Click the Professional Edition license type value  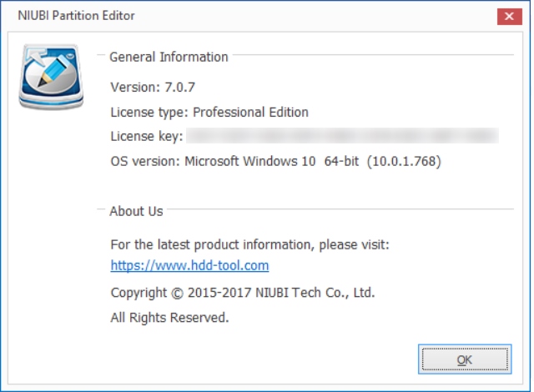point(250,113)
